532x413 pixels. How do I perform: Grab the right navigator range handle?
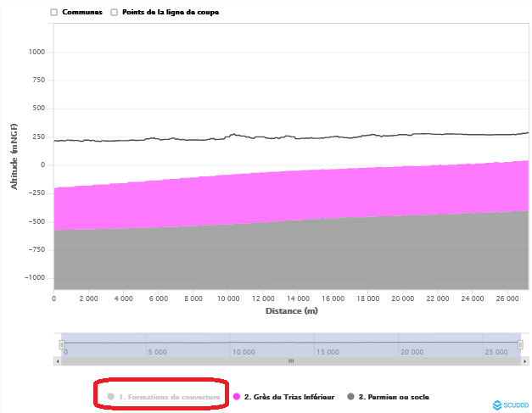[x=520, y=344]
